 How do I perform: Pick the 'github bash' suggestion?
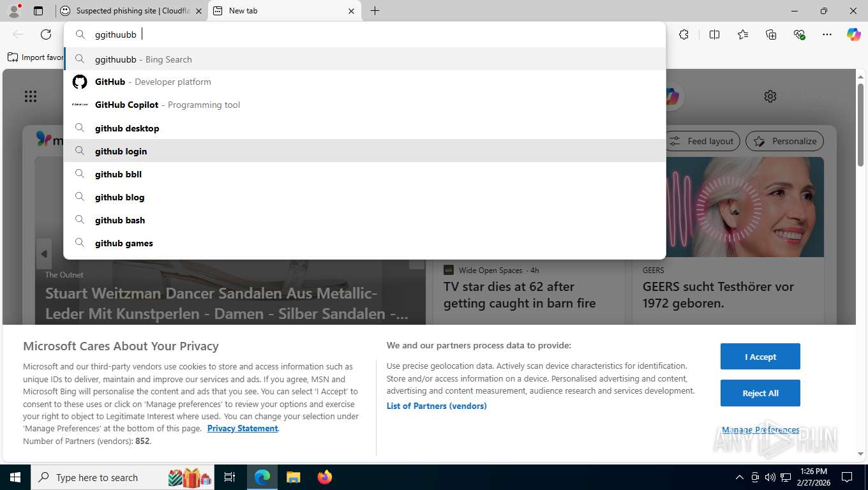click(364, 219)
